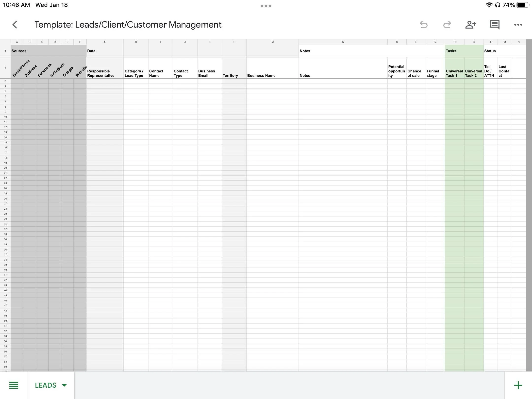532x399 pixels.
Task: Open the overflow (three-dot) menu
Action: 518,24
